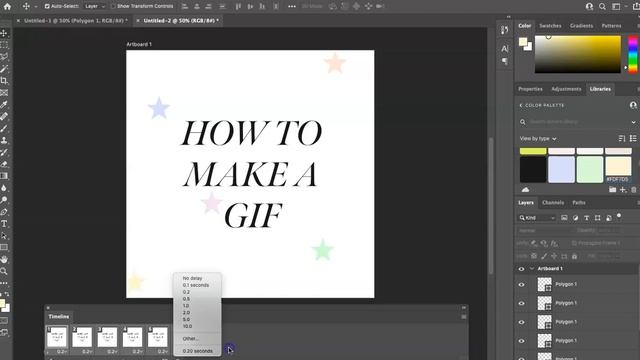Open the Kind filter dropdown in Layers
The height and width of the screenshot is (360, 640).
[x=537, y=218]
